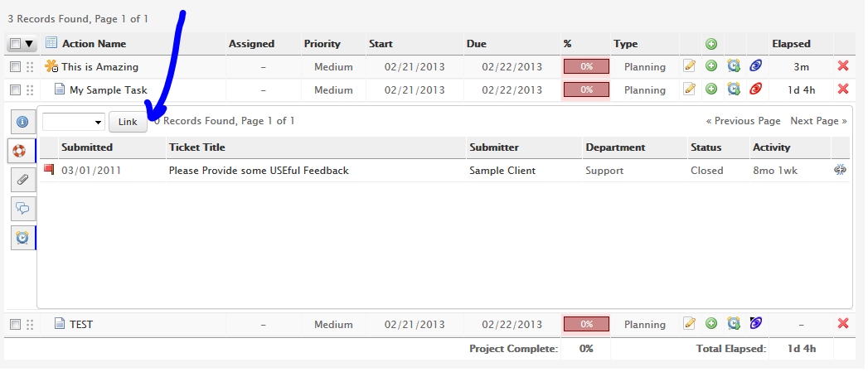The image size is (868, 372).
Task: Add sub-action under the TEST row
Action: [711, 324]
